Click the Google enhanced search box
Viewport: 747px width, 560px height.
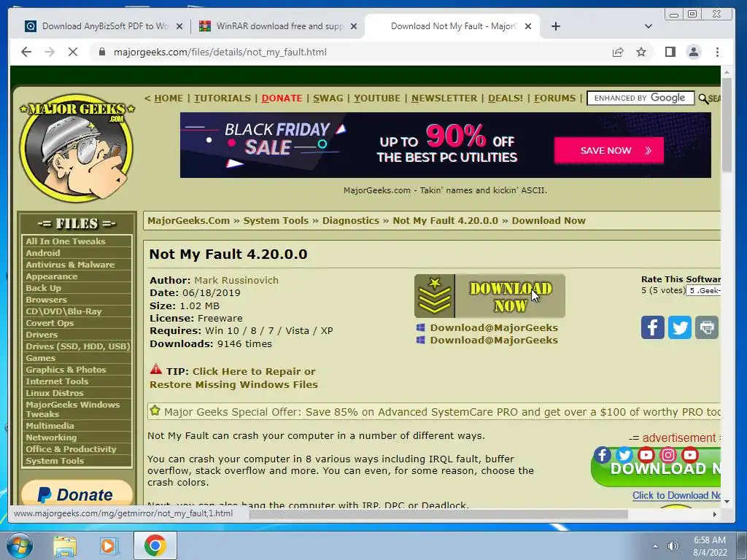[x=640, y=98]
